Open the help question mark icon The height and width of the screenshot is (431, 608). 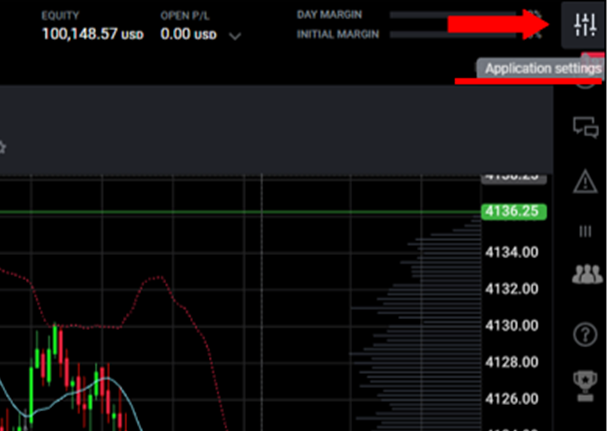click(x=585, y=334)
